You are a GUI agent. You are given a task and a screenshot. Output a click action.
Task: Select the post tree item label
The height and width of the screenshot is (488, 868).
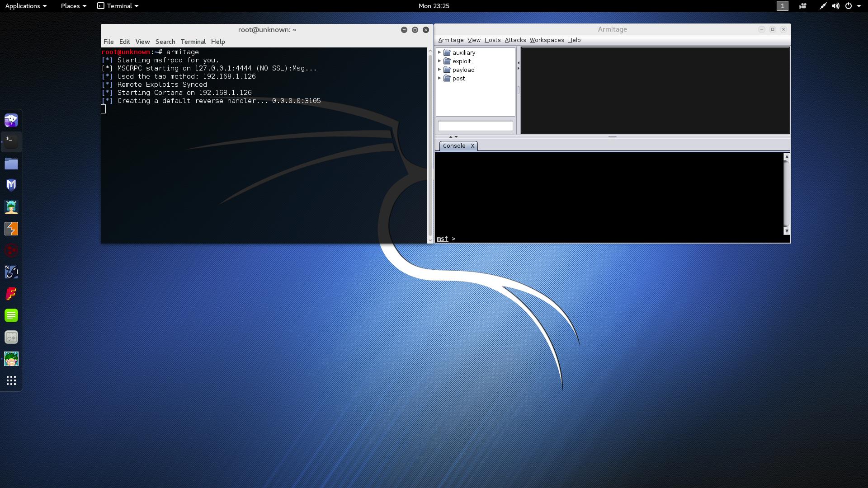click(458, 78)
